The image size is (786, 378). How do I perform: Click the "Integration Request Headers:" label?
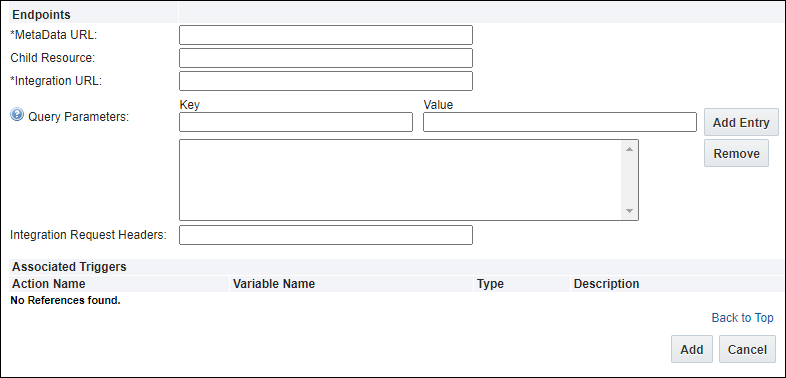[88, 235]
